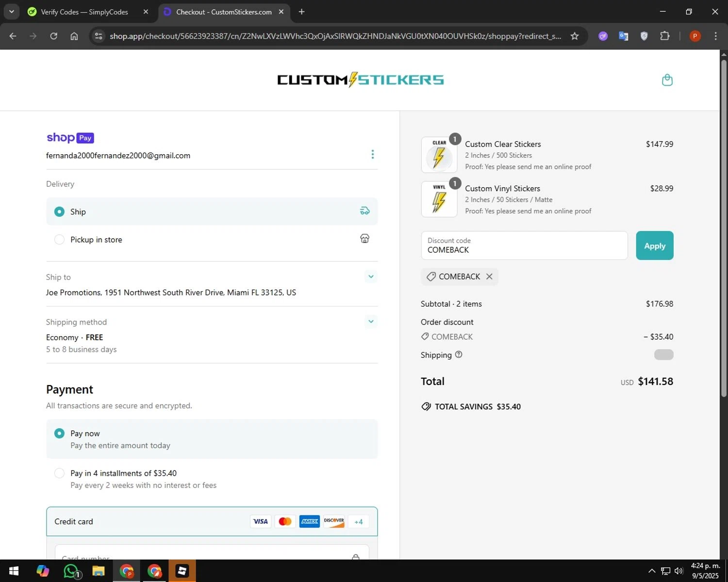Click the email fernanda2000fernandez2000@gmail.com
Image resolution: width=728 pixels, height=582 pixels.
pyautogui.click(x=118, y=156)
